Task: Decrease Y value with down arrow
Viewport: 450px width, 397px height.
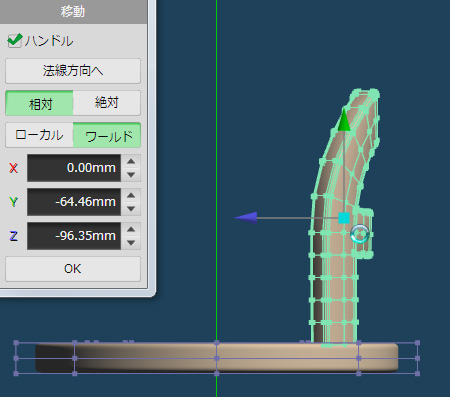Action: [131, 209]
